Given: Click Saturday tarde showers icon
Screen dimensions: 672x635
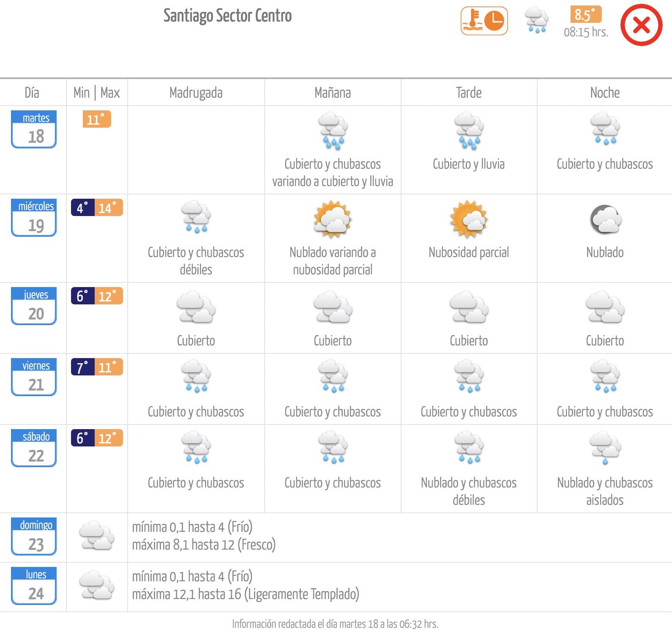Looking at the screenshot, I should tap(469, 447).
